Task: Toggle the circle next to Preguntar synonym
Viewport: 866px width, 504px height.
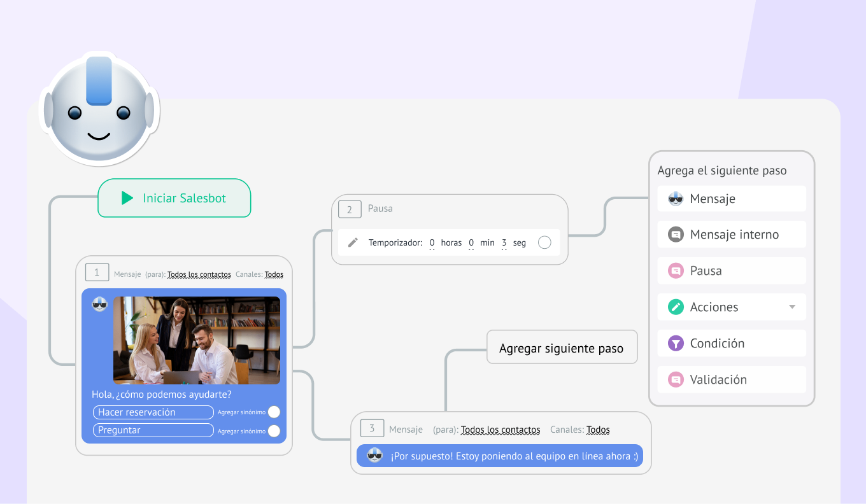Action: coord(274,431)
